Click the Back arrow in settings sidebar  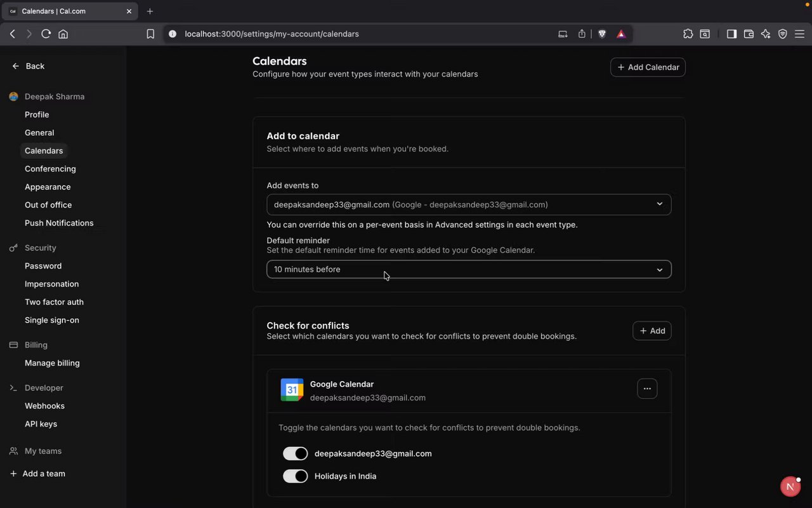point(28,66)
